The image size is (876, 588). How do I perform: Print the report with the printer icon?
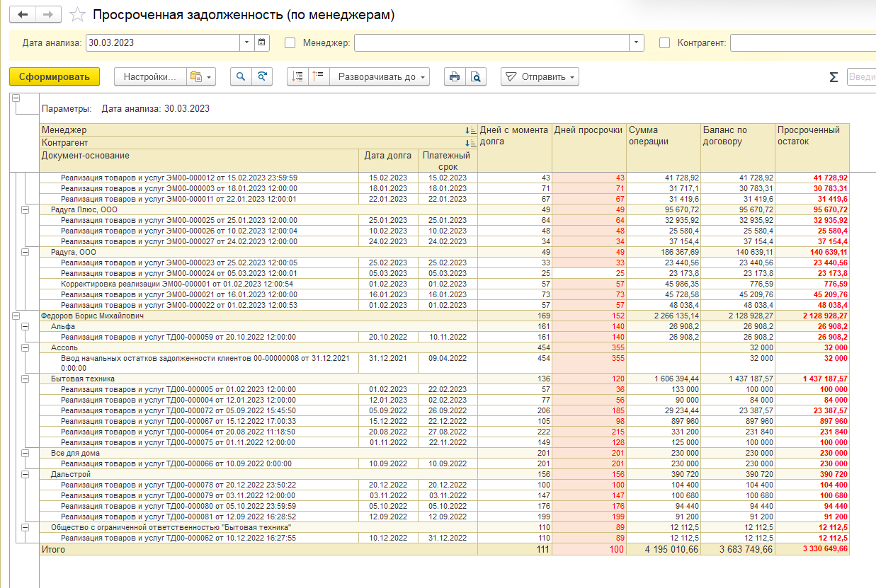pos(455,76)
